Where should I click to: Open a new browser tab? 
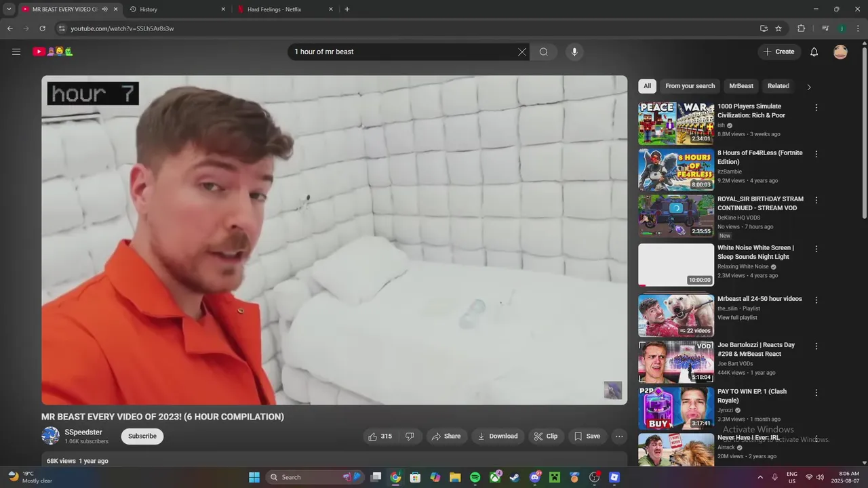coord(347,9)
